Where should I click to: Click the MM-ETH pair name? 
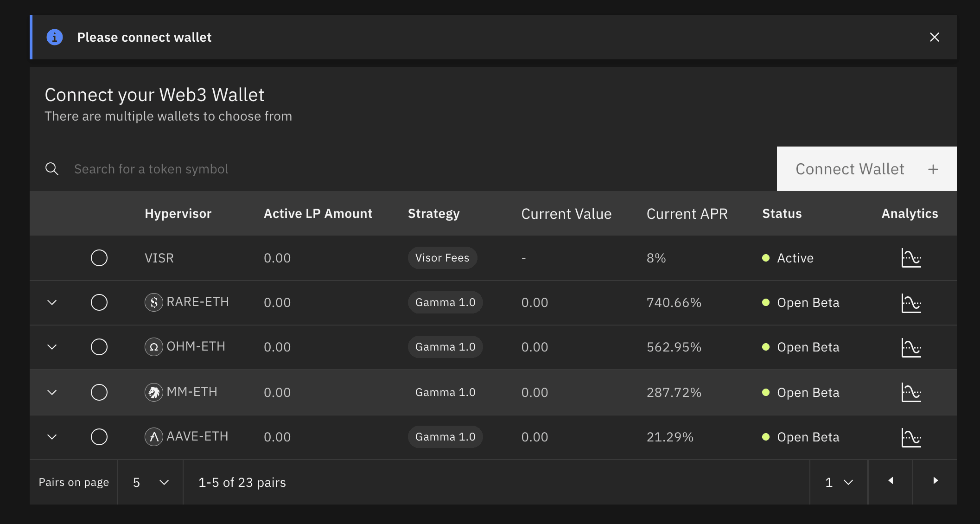[192, 392]
